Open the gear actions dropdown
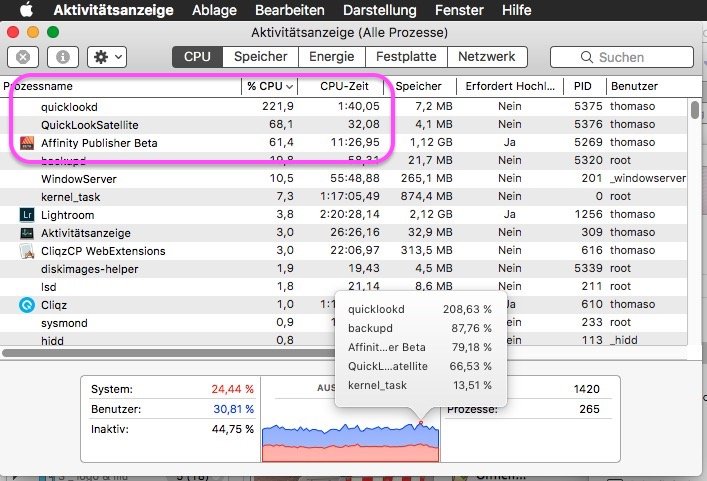Image resolution: width=707 pixels, height=481 pixels. tap(107, 57)
